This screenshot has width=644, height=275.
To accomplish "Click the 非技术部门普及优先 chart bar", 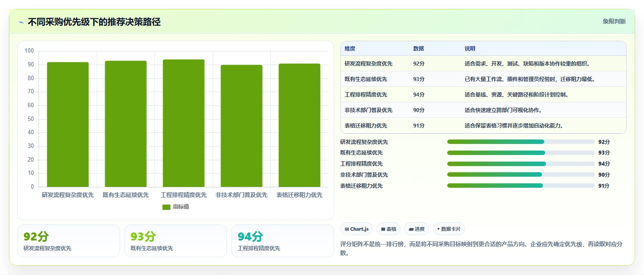I will (x=242, y=126).
